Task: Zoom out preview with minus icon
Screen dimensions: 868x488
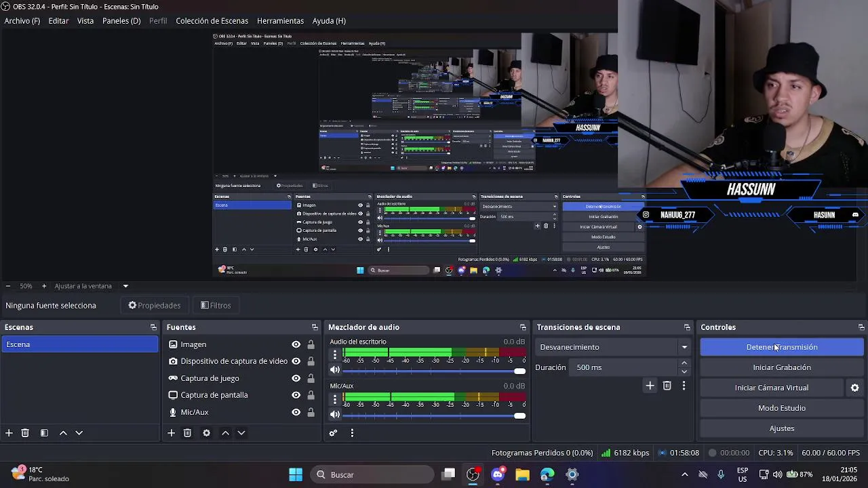Action: tap(7, 286)
